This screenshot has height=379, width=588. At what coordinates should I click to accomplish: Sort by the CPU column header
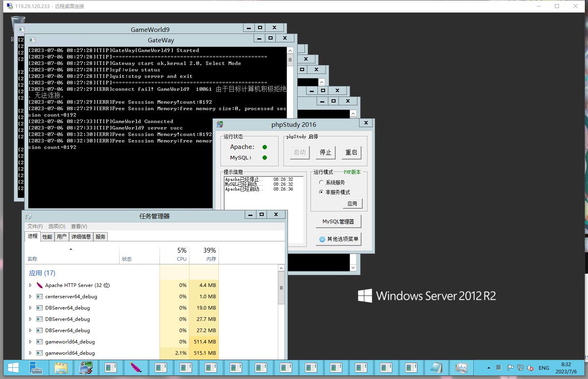[174, 255]
